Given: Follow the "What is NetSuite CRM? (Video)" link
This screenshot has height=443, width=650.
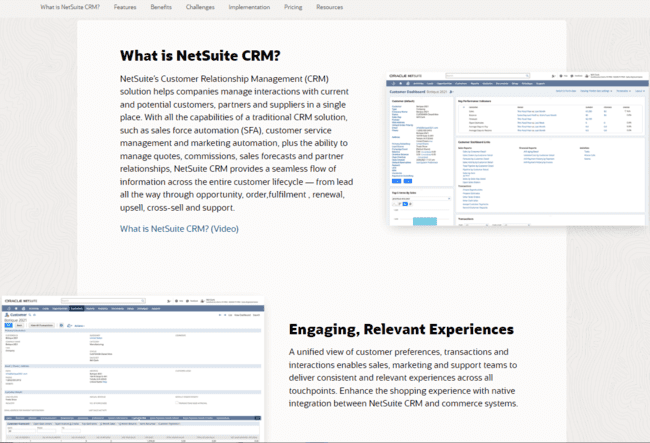Looking at the screenshot, I should click(x=179, y=229).
